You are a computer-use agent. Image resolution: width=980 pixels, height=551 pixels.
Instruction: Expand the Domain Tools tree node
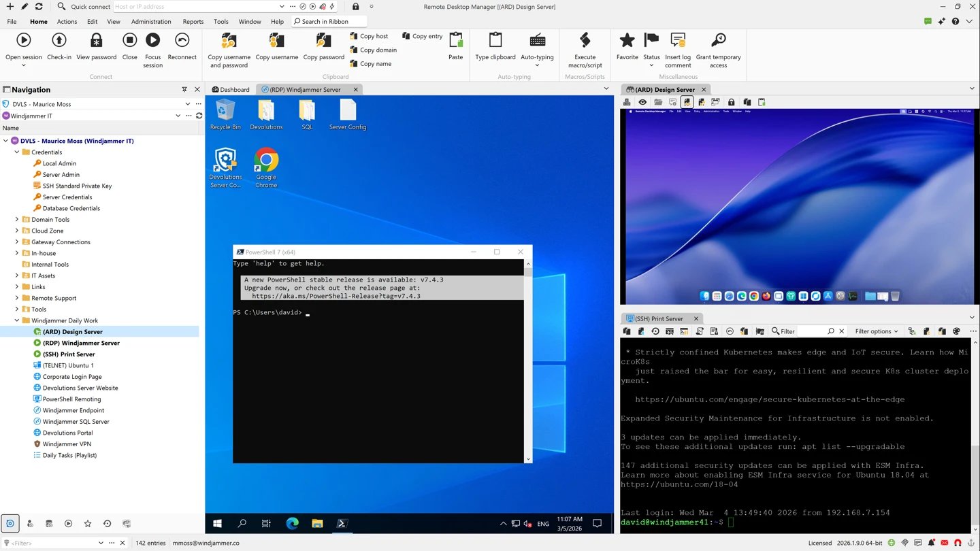tap(16, 219)
